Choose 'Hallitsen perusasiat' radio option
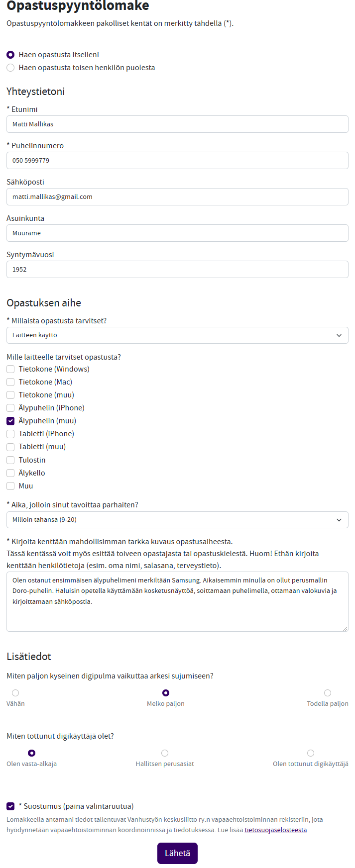The height and width of the screenshot is (868, 355). click(x=165, y=753)
